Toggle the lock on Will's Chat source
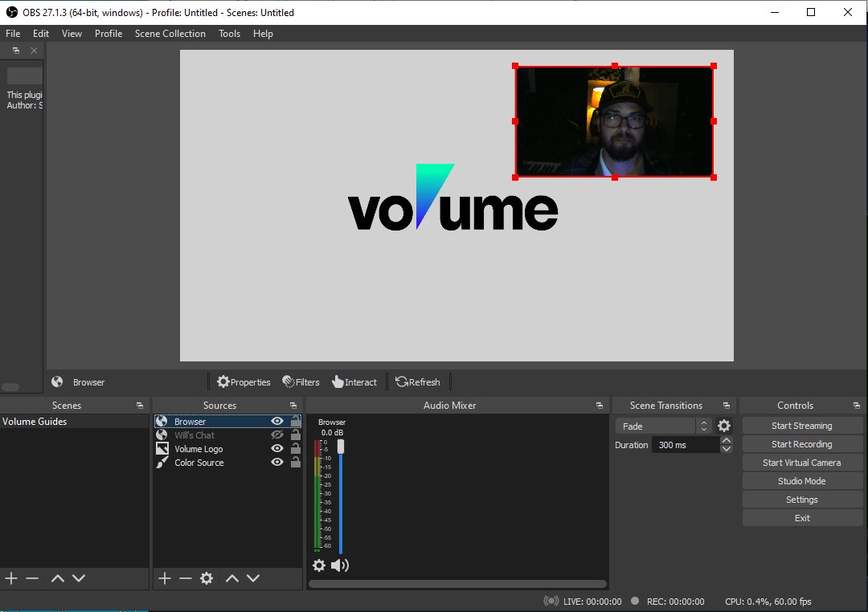The height and width of the screenshot is (612, 868). tap(296, 435)
